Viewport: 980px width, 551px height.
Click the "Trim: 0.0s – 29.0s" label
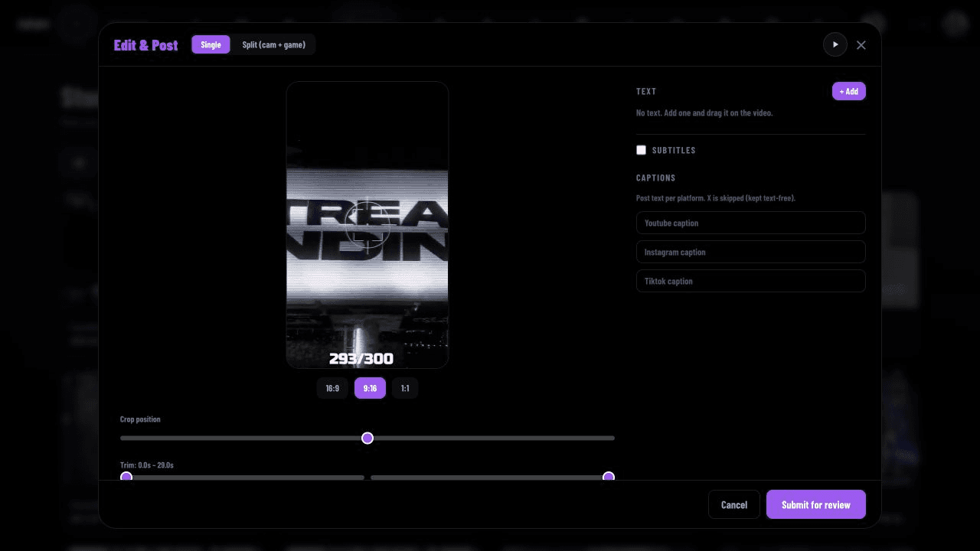(x=147, y=465)
